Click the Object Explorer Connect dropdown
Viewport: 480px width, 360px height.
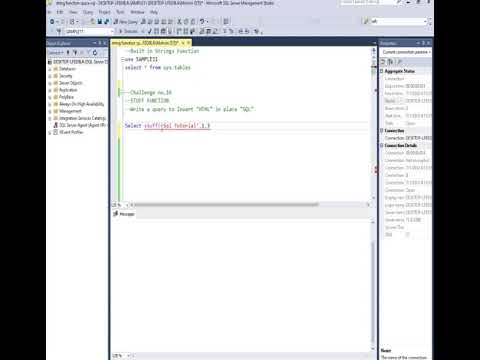(x=55, y=53)
